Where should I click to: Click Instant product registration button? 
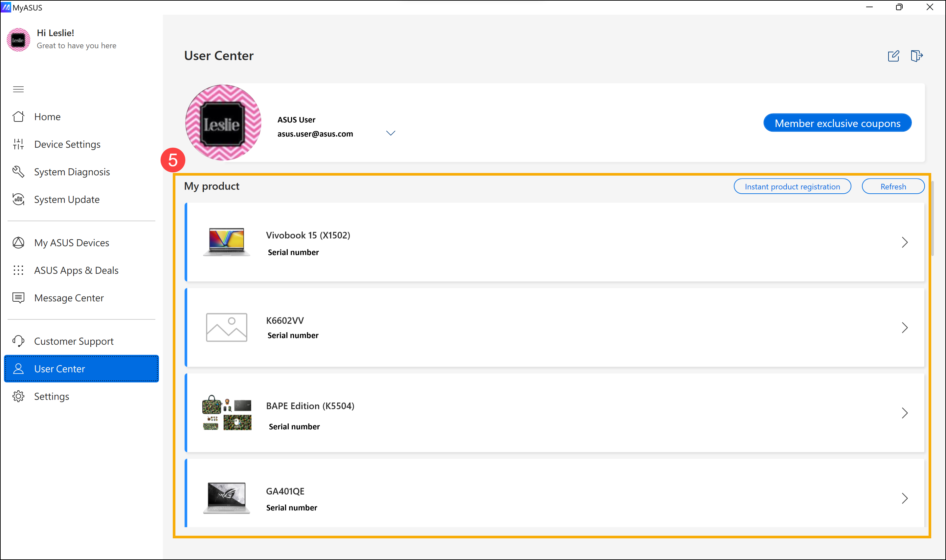(x=792, y=186)
